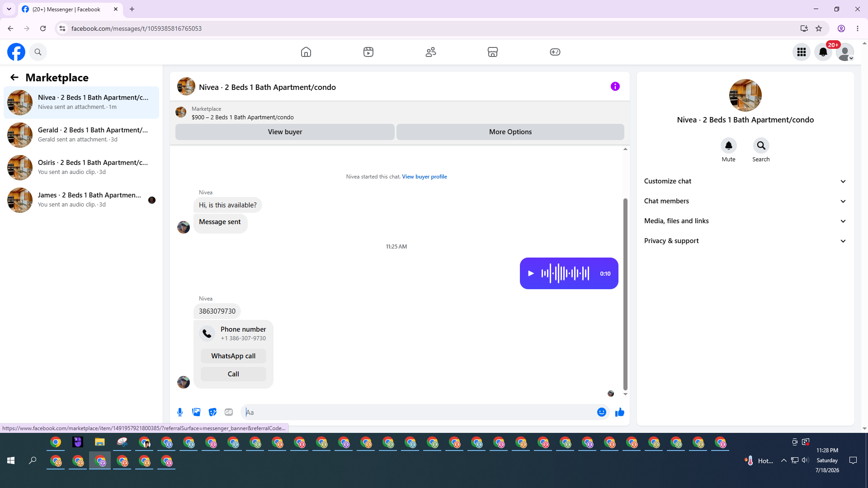The height and width of the screenshot is (488, 868).
Task: Open the account profile avatar menu
Action: coord(844,52)
